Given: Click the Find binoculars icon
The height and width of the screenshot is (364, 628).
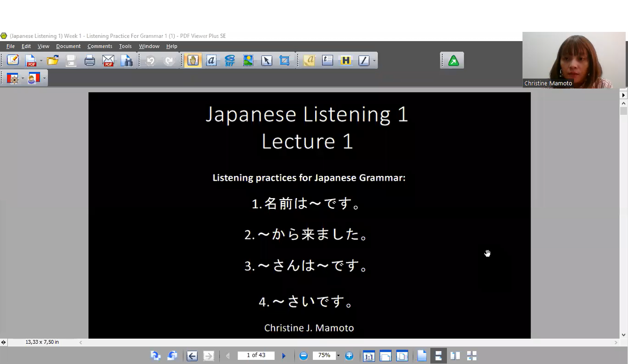Looking at the screenshot, I should [127, 61].
